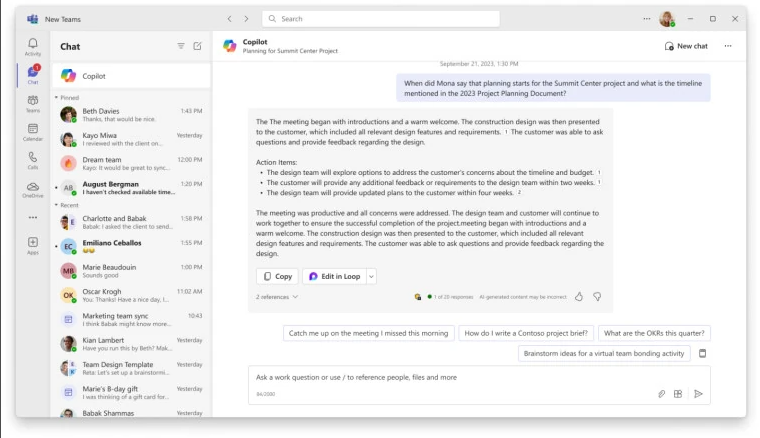Expand the 2 references list
Viewport: 760px width, 438px height.
pyautogui.click(x=276, y=297)
